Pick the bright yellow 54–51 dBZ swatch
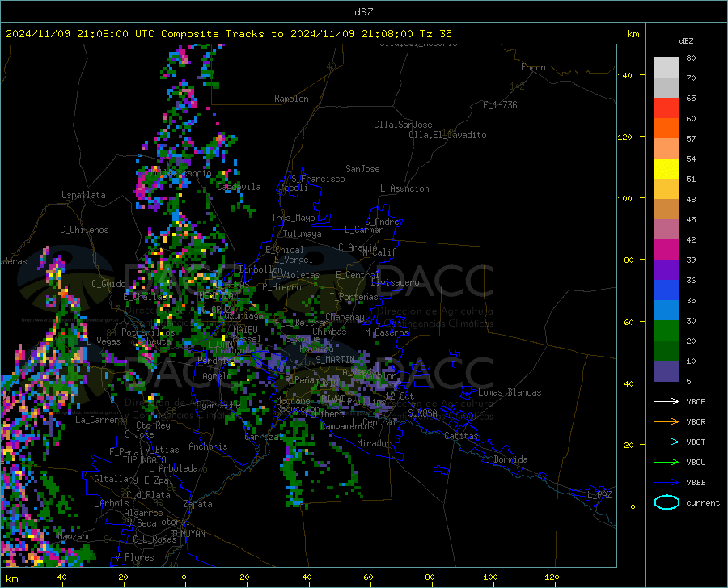This screenshot has height=588, width=728. tap(667, 169)
